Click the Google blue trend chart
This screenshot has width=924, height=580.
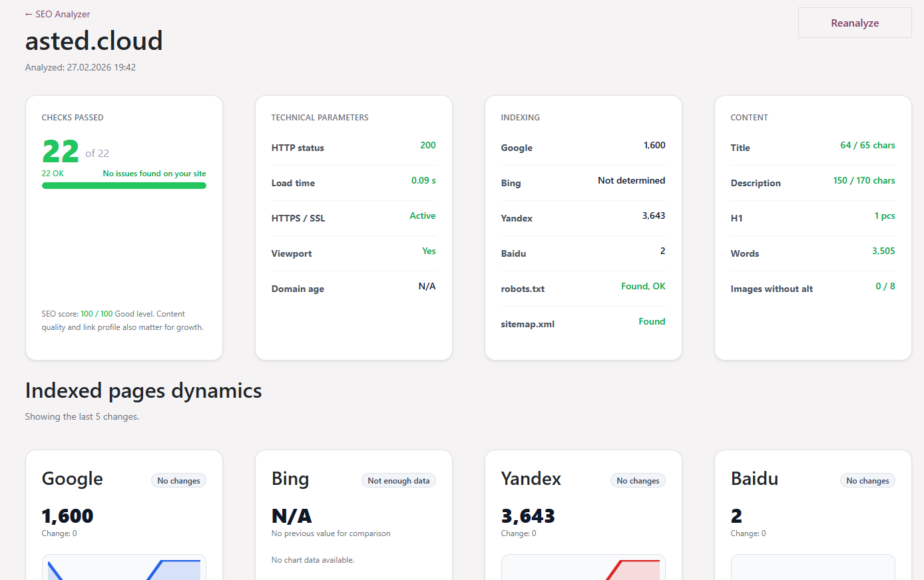tap(124, 569)
